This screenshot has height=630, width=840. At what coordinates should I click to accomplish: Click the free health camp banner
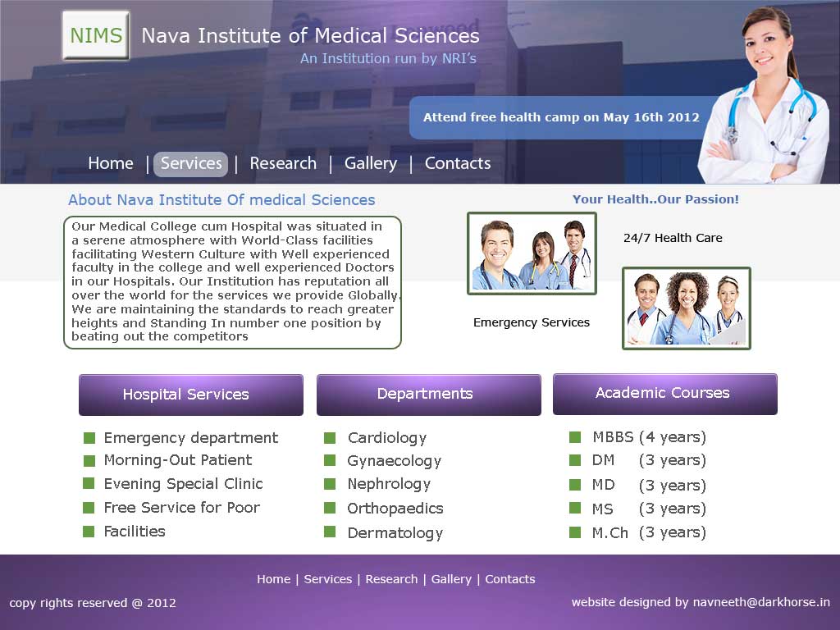click(560, 117)
